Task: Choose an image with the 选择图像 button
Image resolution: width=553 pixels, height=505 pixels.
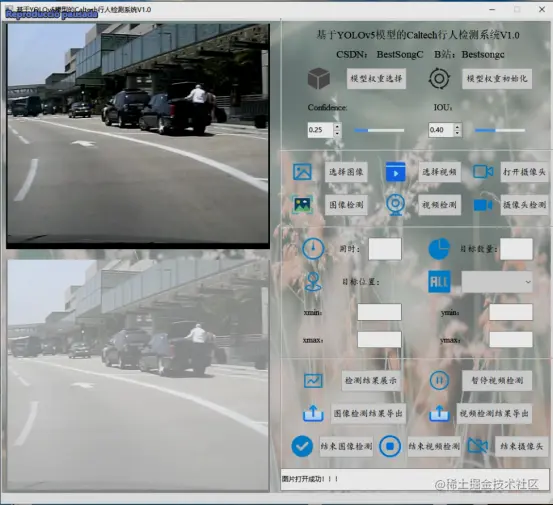Action: (346, 172)
